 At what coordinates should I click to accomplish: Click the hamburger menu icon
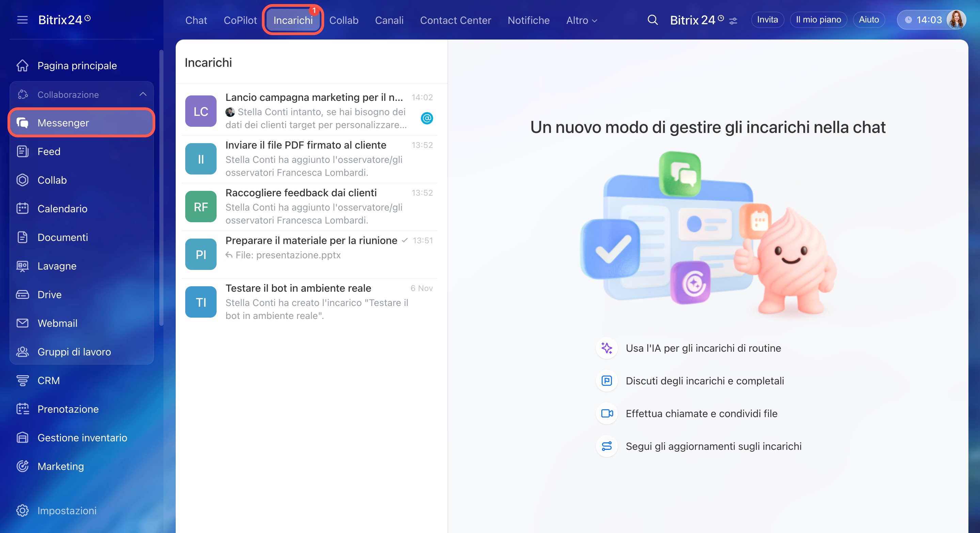pyautogui.click(x=22, y=20)
